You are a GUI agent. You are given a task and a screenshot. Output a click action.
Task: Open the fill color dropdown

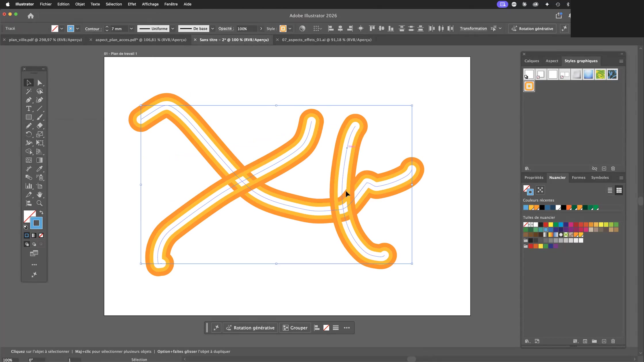coord(62,28)
